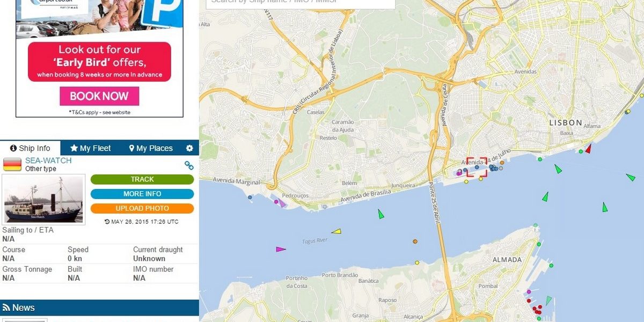Click the chain link icon beside SEA-WATCH
This screenshot has width=644, height=322.
[189, 165]
